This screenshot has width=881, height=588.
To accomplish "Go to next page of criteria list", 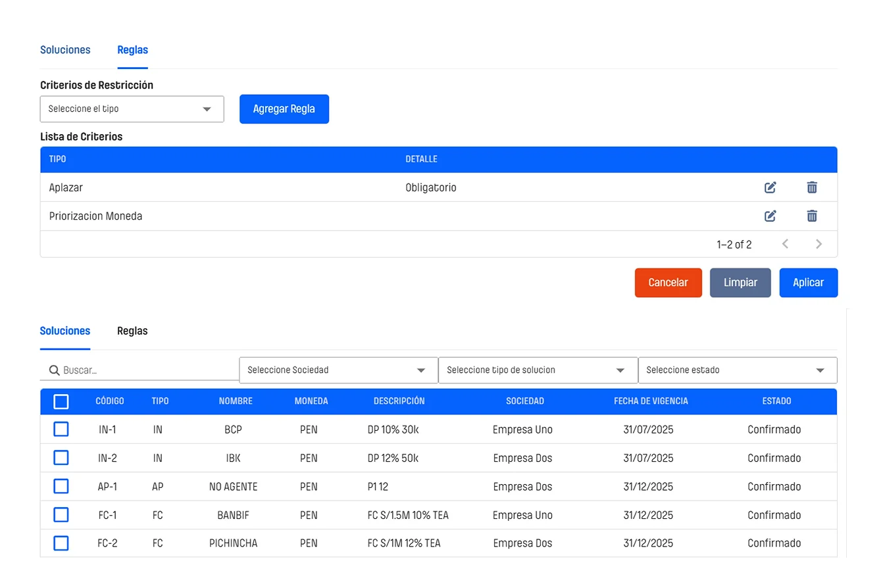I will 818,244.
